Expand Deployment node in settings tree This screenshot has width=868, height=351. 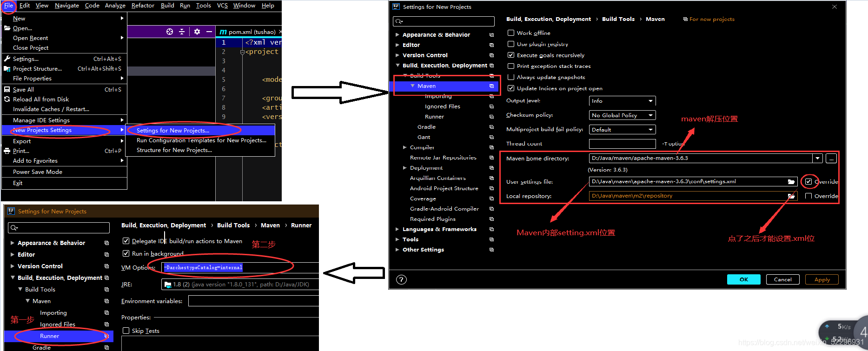pos(405,168)
